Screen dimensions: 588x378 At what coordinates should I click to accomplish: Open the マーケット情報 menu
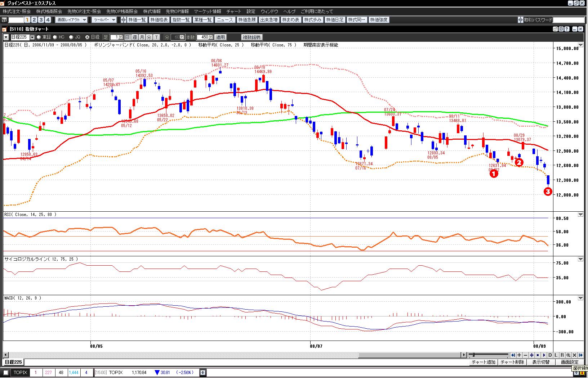coord(208,12)
